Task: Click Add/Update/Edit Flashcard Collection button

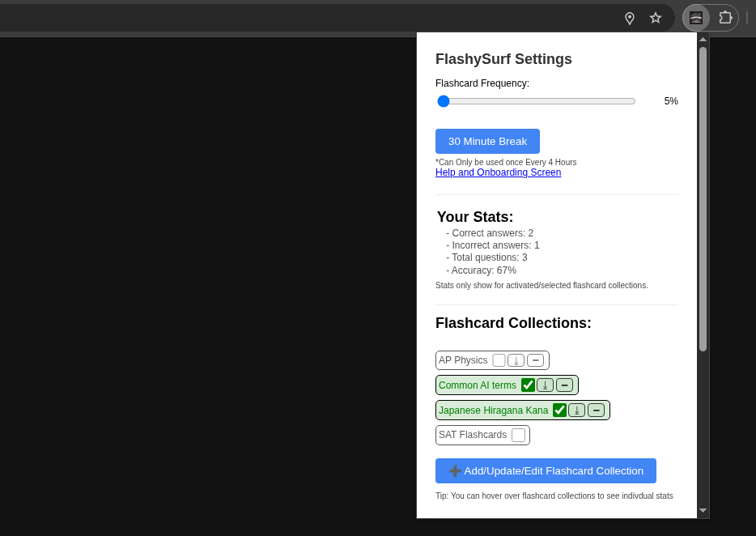Action: pos(546,471)
